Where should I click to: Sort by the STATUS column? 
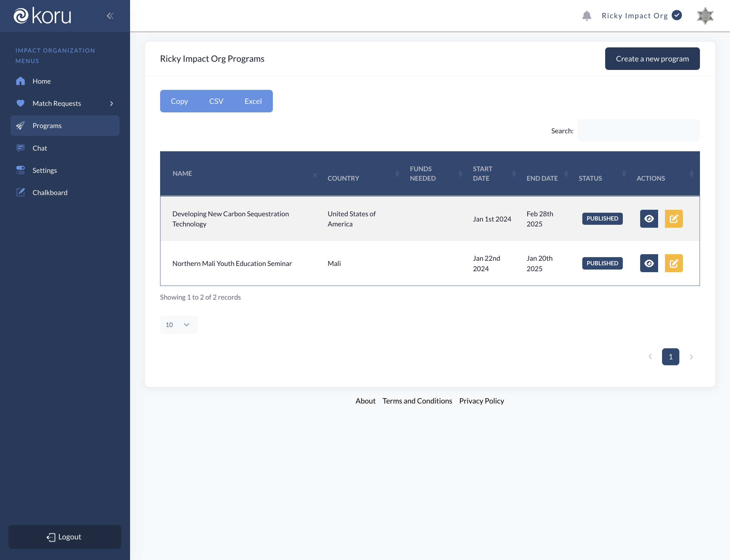(601, 173)
